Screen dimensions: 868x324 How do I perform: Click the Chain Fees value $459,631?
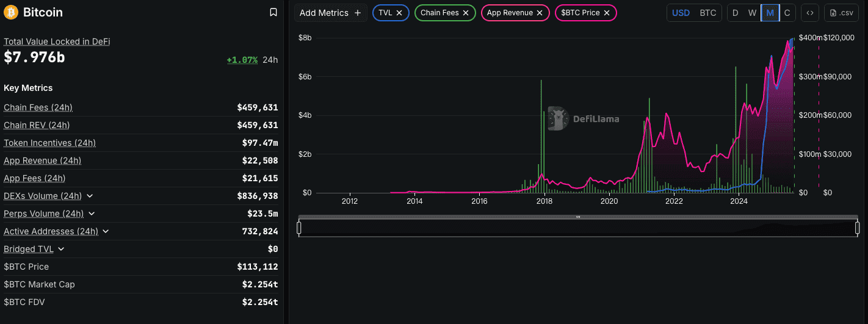click(258, 107)
